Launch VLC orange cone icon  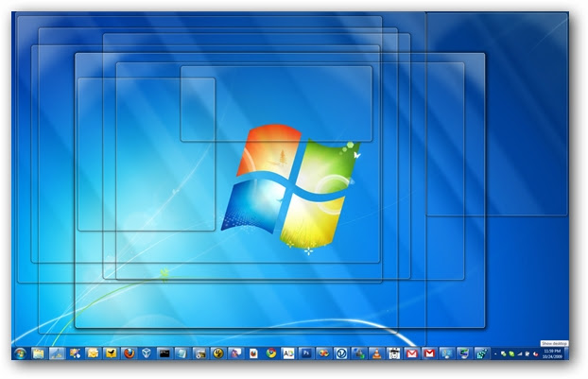pyautogui.click(x=376, y=353)
